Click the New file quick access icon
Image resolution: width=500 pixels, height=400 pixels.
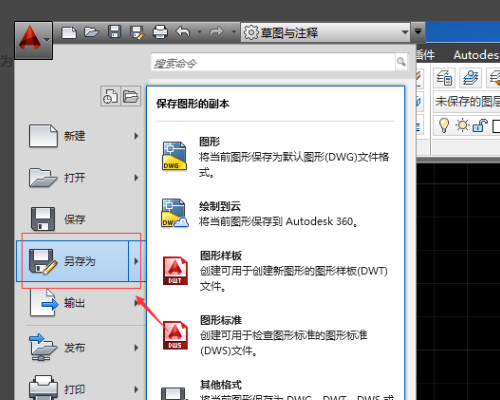coord(69,33)
